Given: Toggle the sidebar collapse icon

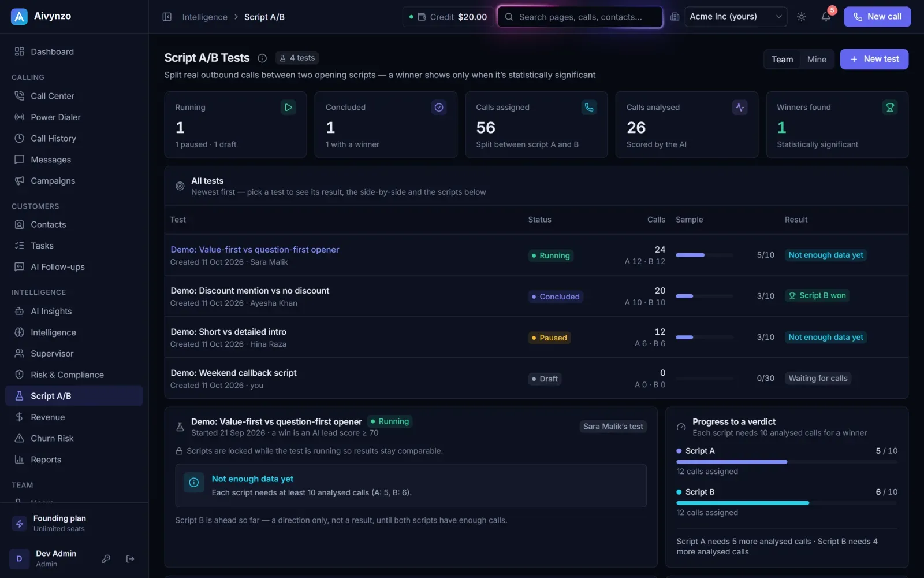Looking at the screenshot, I should pos(167,17).
